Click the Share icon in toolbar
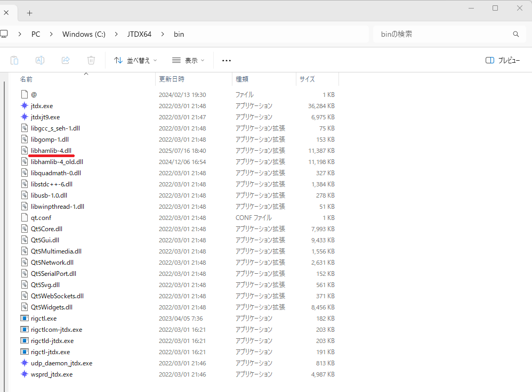This screenshot has width=532, height=392. pos(66,60)
